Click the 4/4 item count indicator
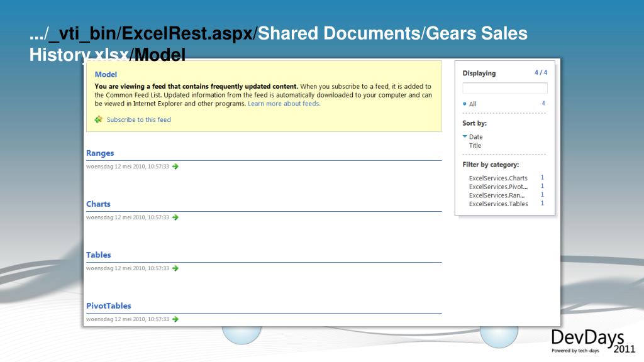 [541, 73]
